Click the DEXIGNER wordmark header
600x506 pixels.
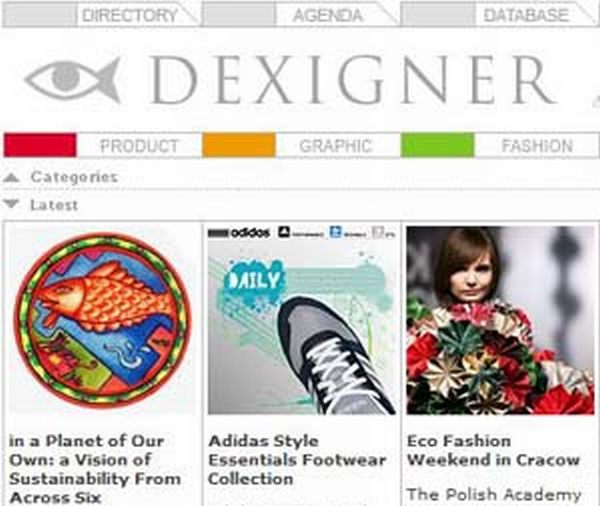click(x=354, y=80)
